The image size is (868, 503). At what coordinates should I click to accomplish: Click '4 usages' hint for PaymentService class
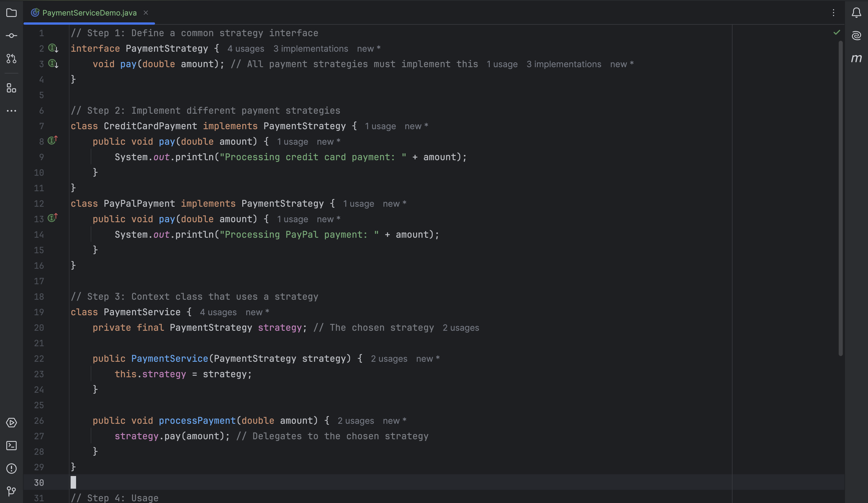pyautogui.click(x=218, y=312)
